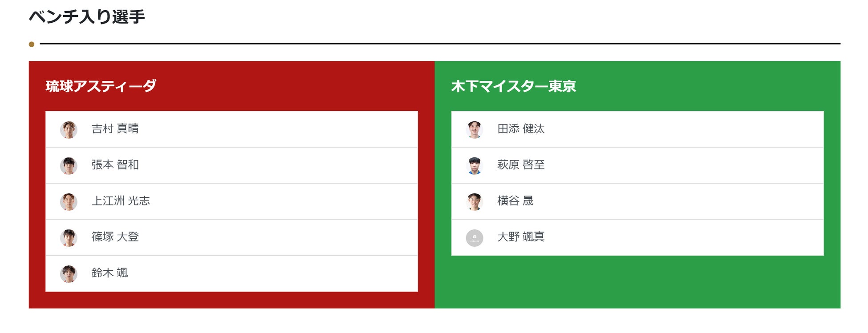
Task: Open 吉村 真晴 player name link
Action: [115, 129]
